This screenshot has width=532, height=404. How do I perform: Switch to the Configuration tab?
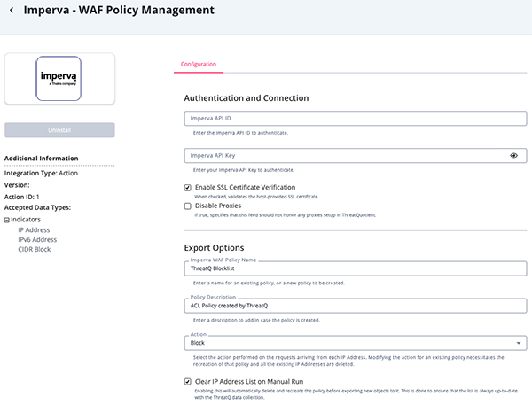(199, 64)
